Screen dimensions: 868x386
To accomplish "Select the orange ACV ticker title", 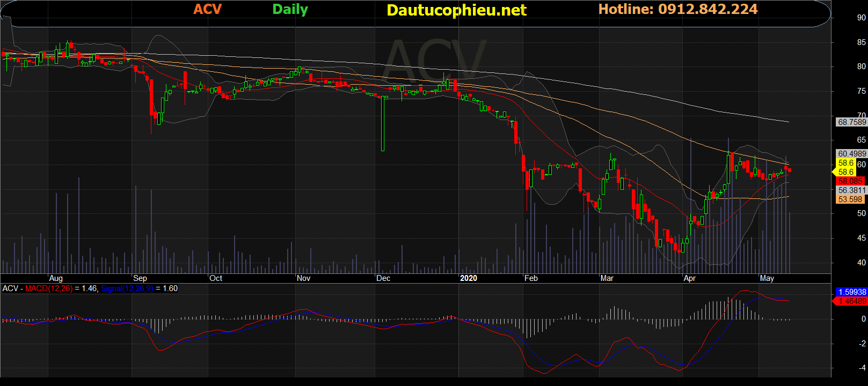I will click(x=207, y=9).
